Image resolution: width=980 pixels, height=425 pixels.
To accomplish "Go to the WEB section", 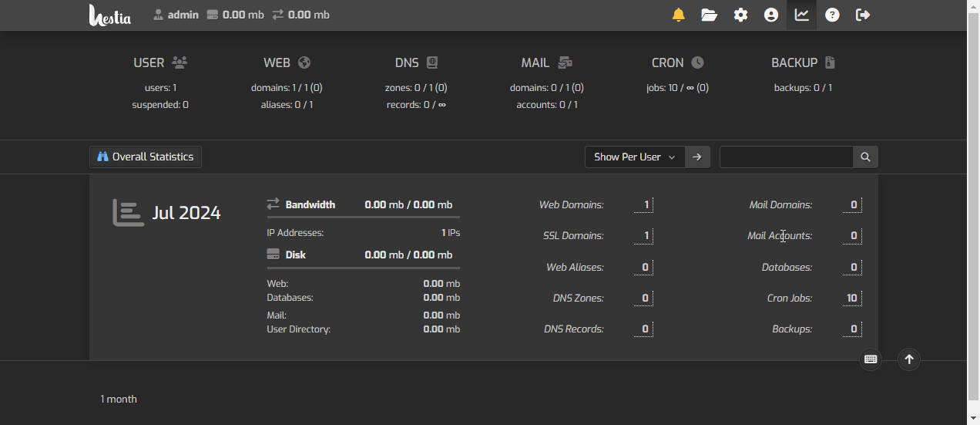I will click(x=287, y=62).
